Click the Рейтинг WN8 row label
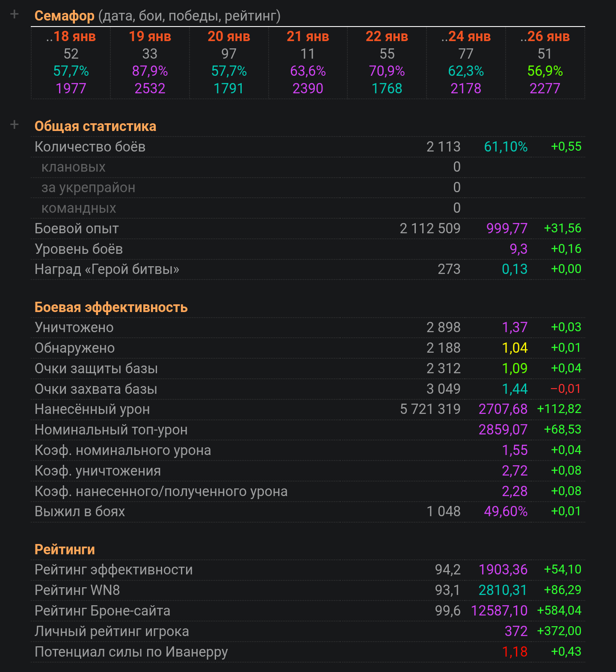Viewport: 616px width, 672px height. [77, 590]
